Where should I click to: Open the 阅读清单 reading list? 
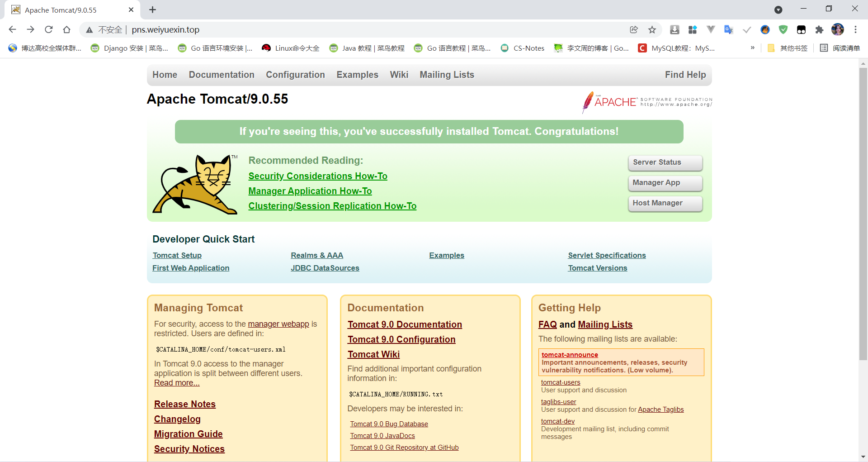tap(840, 48)
